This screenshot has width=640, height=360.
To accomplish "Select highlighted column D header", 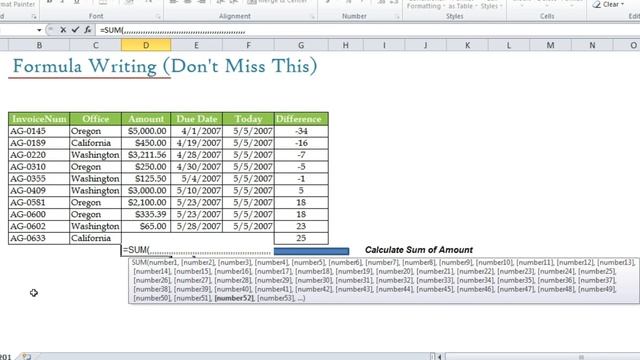I will (146, 45).
